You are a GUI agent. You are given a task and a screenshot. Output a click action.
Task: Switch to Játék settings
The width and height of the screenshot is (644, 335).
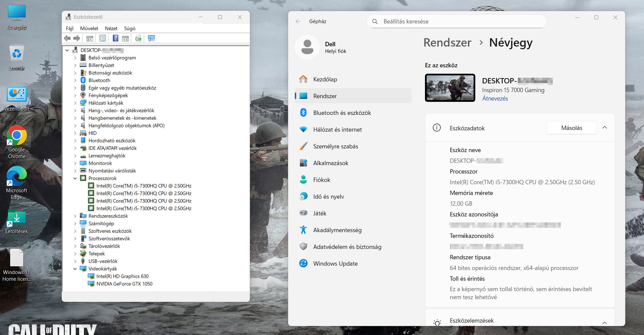(x=353, y=213)
